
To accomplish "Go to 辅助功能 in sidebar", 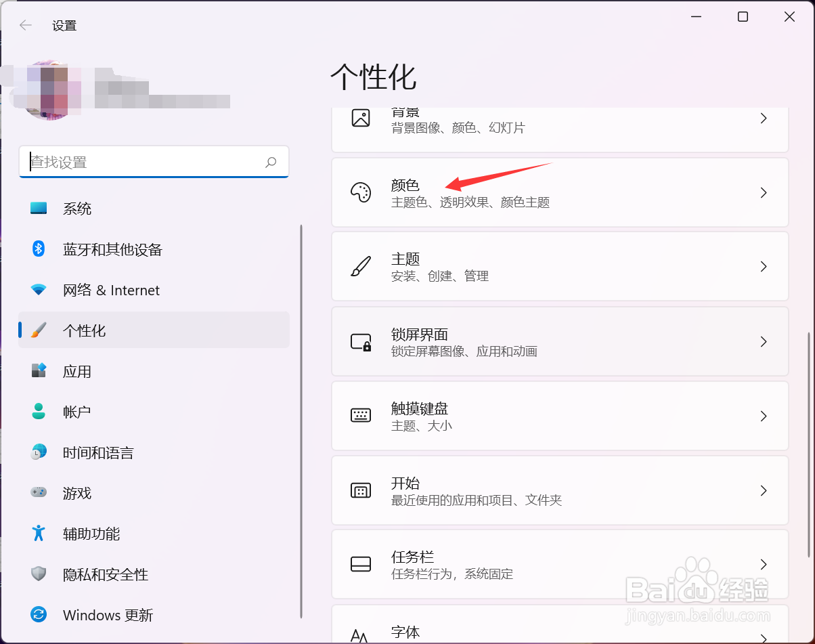I will (x=91, y=534).
